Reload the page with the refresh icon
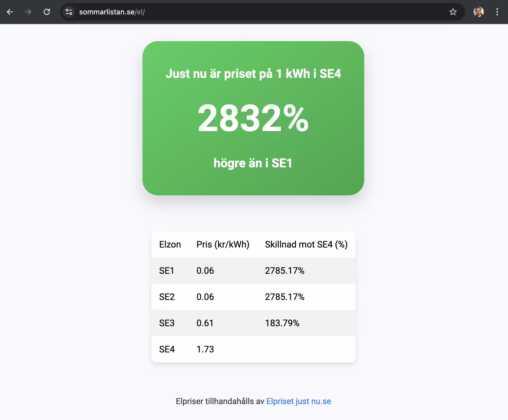508x420 pixels. tap(47, 12)
